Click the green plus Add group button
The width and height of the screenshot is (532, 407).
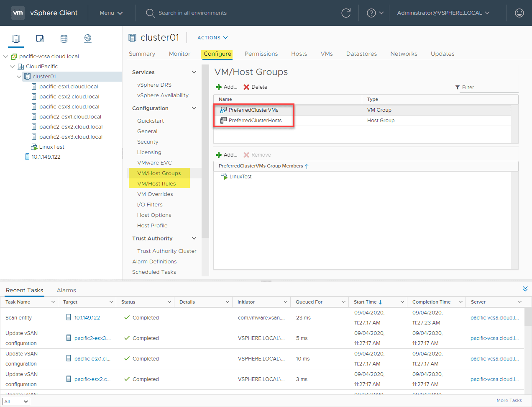pos(226,87)
